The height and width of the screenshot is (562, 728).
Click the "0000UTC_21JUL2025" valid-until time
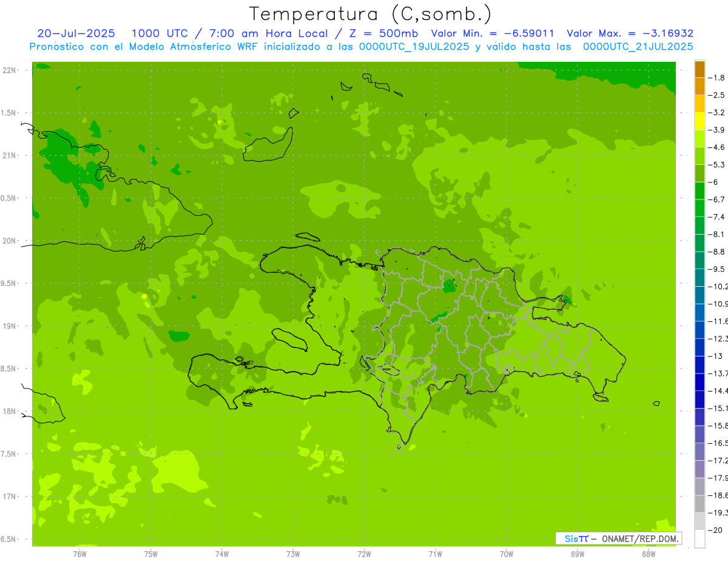[x=638, y=47]
